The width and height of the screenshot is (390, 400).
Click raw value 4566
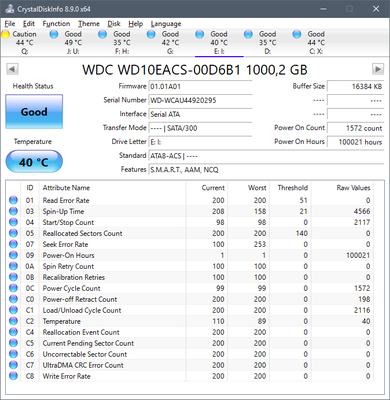click(x=362, y=211)
